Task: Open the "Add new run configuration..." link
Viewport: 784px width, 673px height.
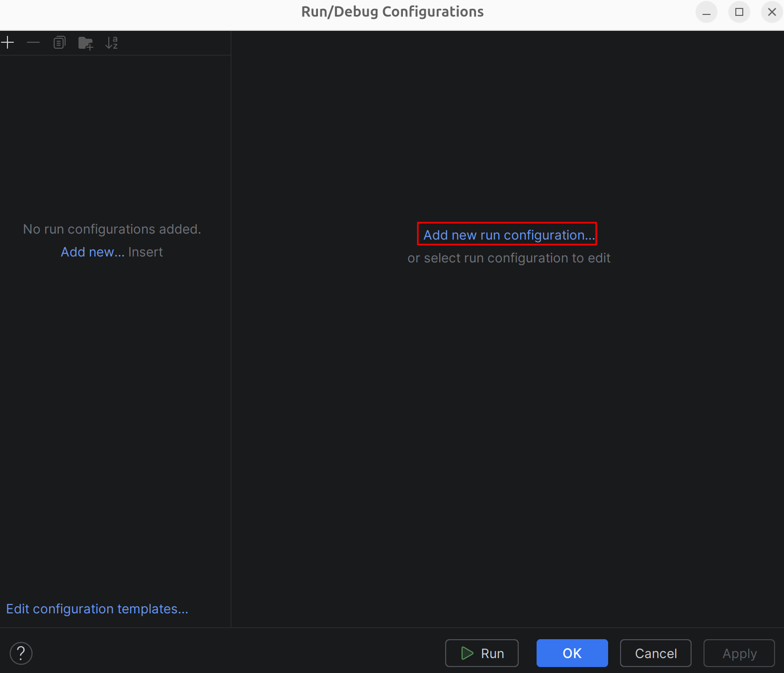Action: (508, 235)
